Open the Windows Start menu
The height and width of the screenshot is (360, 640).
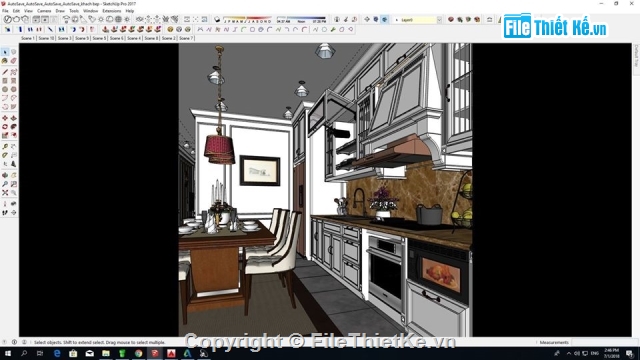[7, 353]
